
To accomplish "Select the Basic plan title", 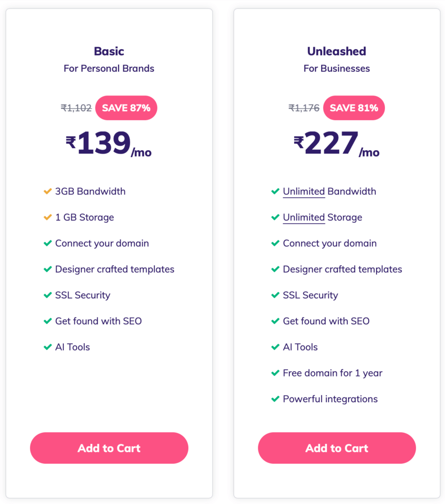I will coord(109,51).
